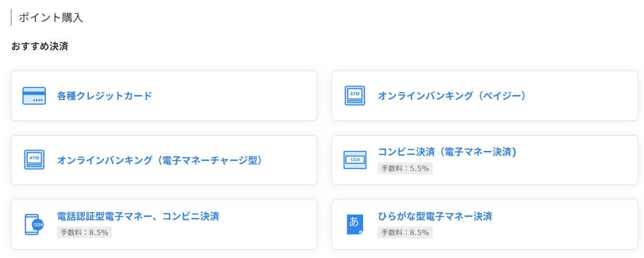The image size is (644, 258).
Task: Click the ポイント購入 page heading
Action: click(51, 18)
